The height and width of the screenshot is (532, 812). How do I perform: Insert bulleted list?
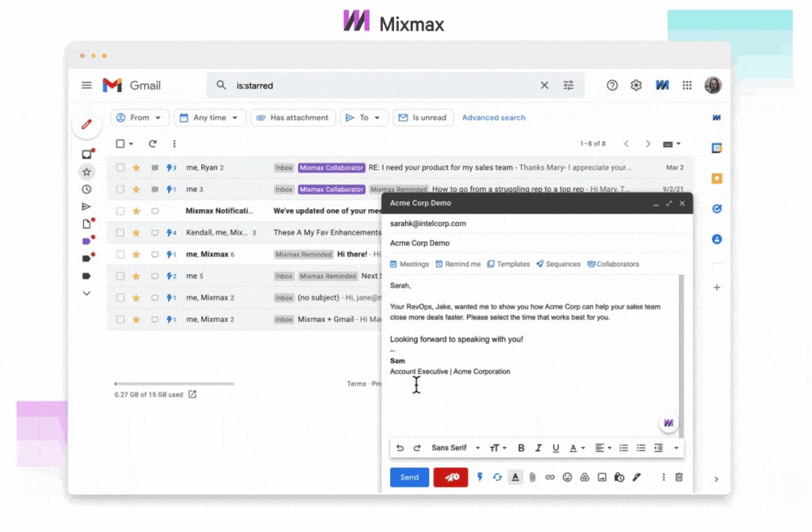tap(641, 448)
